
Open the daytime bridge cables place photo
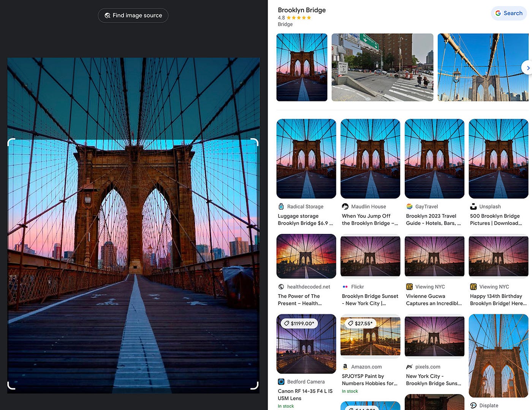tap(483, 67)
